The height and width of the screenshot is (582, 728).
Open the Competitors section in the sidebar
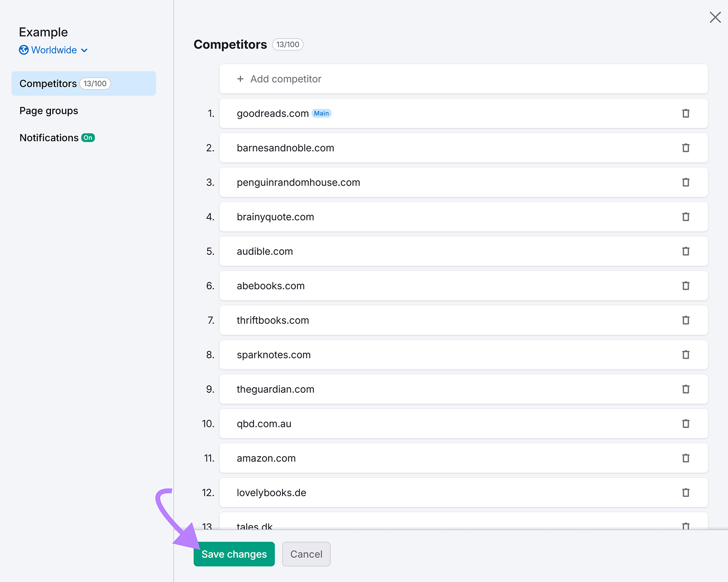coord(48,83)
